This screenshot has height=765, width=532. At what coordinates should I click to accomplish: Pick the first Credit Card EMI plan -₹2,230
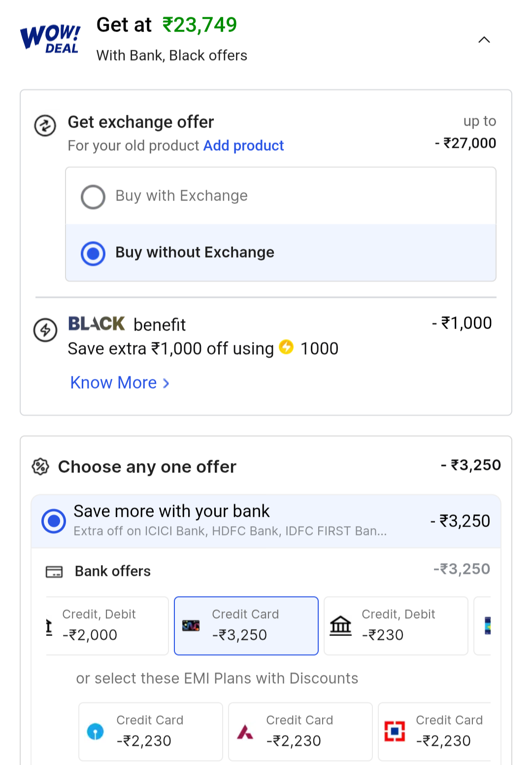pos(150,731)
